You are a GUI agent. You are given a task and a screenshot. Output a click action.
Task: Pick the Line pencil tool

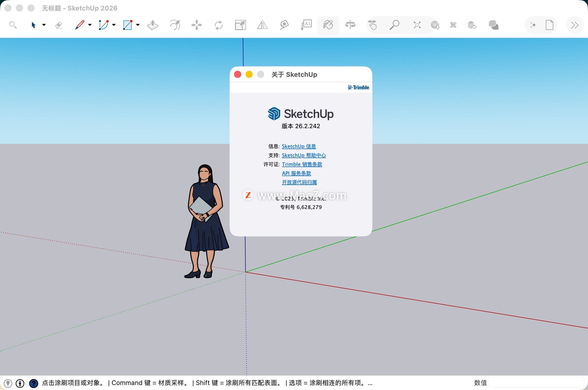click(80, 25)
